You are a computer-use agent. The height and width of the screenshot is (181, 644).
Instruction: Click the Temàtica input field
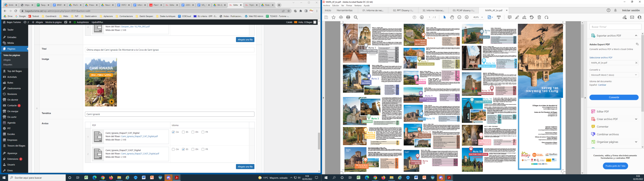click(x=170, y=114)
